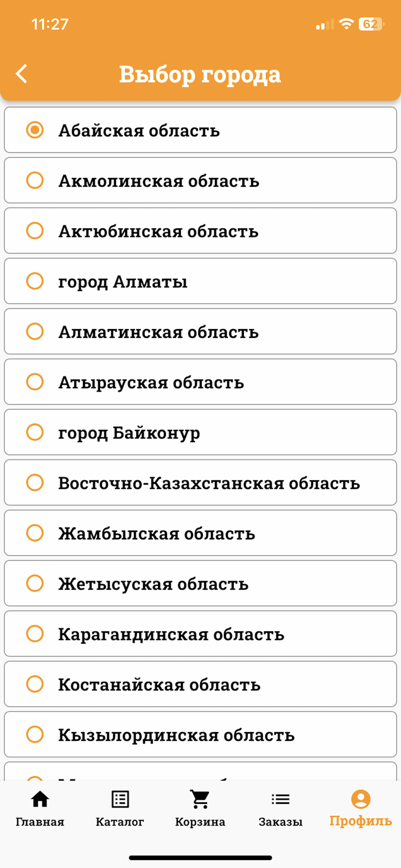Tap the Атырауская область row label
The height and width of the screenshot is (868, 401).
[151, 382]
